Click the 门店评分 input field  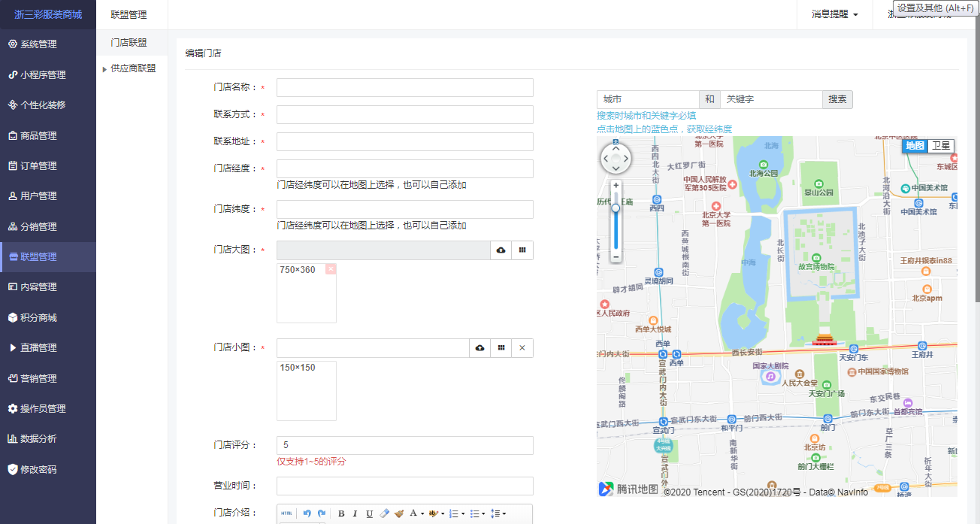(x=404, y=445)
